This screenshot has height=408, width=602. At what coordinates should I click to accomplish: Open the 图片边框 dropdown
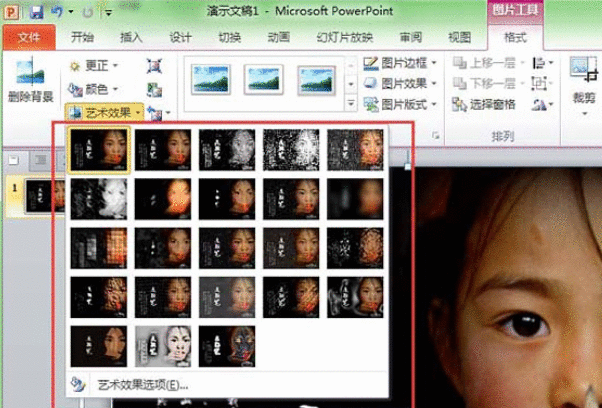pos(400,63)
